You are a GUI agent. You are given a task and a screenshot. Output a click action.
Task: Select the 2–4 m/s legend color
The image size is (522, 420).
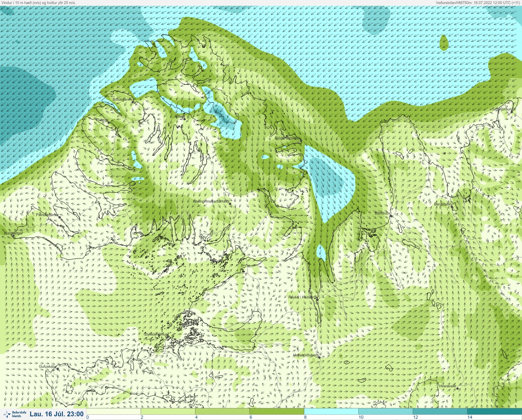(x=168, y=411)
